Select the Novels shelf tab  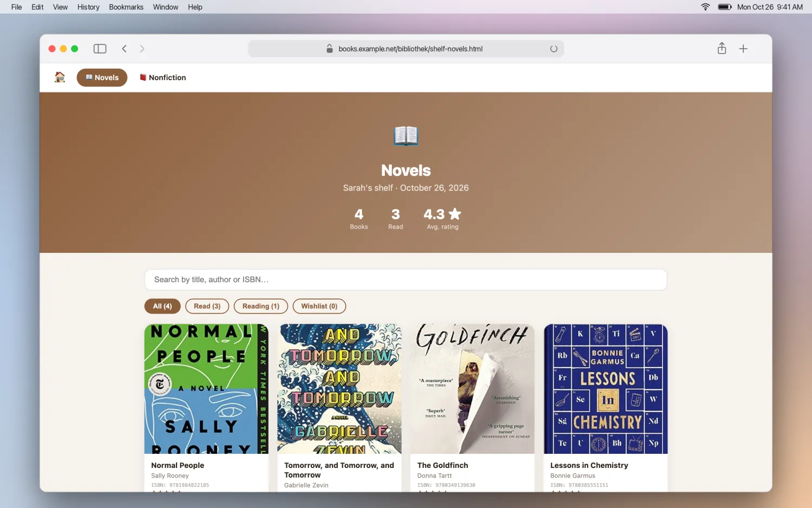click(102, 77)
